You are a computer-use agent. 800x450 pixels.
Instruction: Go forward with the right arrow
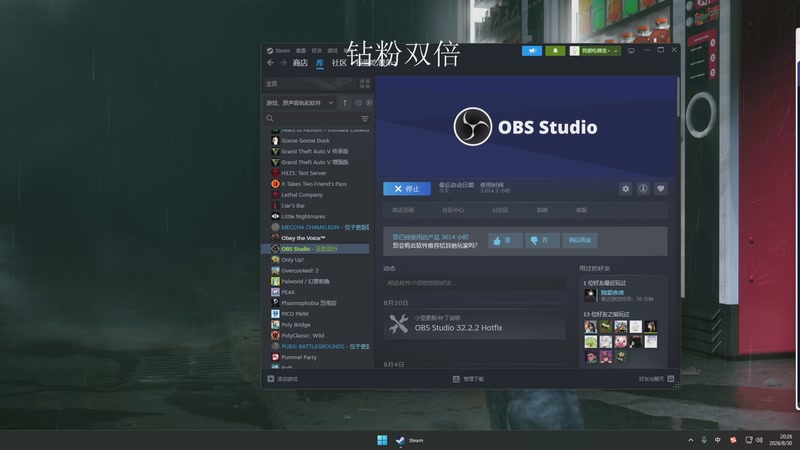pos(283,63)
